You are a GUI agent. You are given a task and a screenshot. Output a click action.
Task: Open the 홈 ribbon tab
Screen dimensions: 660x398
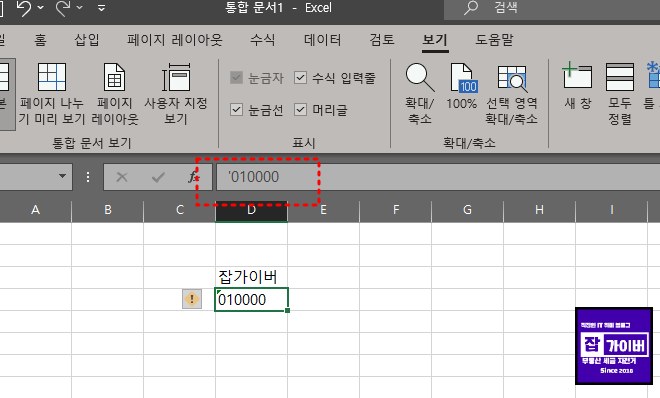click(40, 40)
